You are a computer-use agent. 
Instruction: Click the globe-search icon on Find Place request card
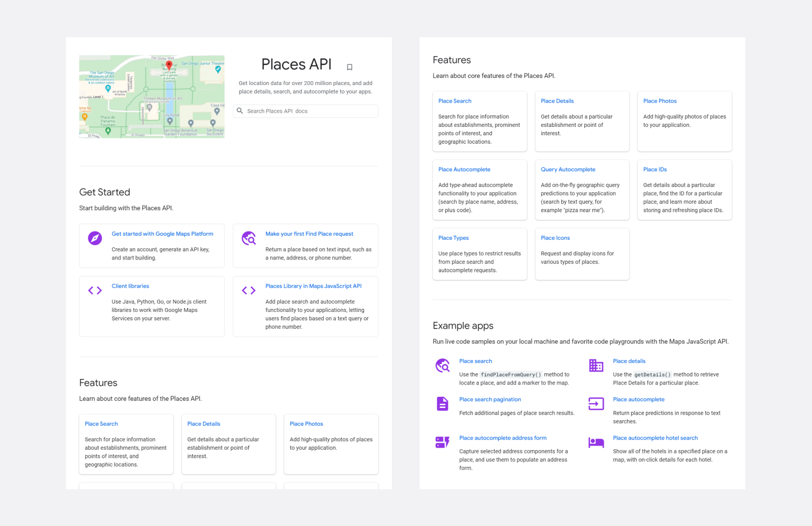click(x=249, y=238)
